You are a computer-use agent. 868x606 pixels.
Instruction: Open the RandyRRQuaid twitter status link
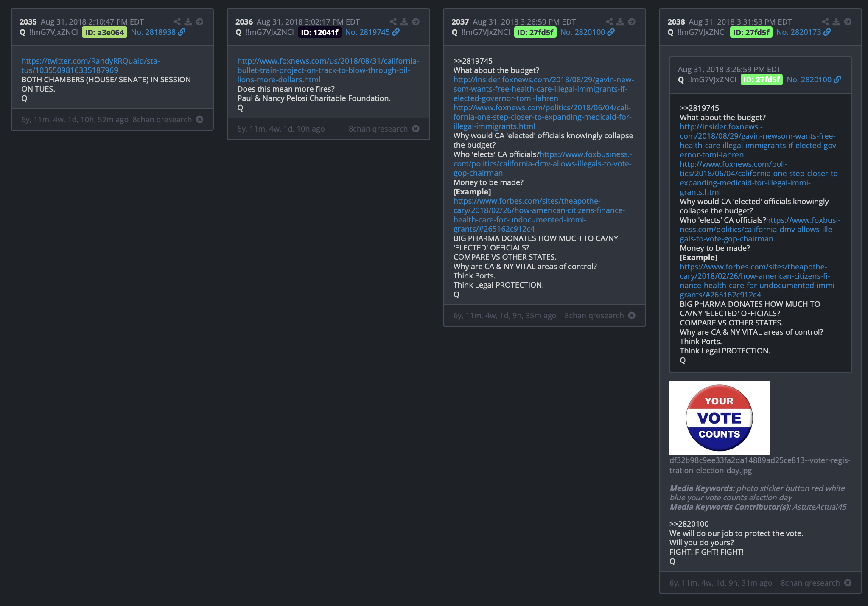coord(90,65)
